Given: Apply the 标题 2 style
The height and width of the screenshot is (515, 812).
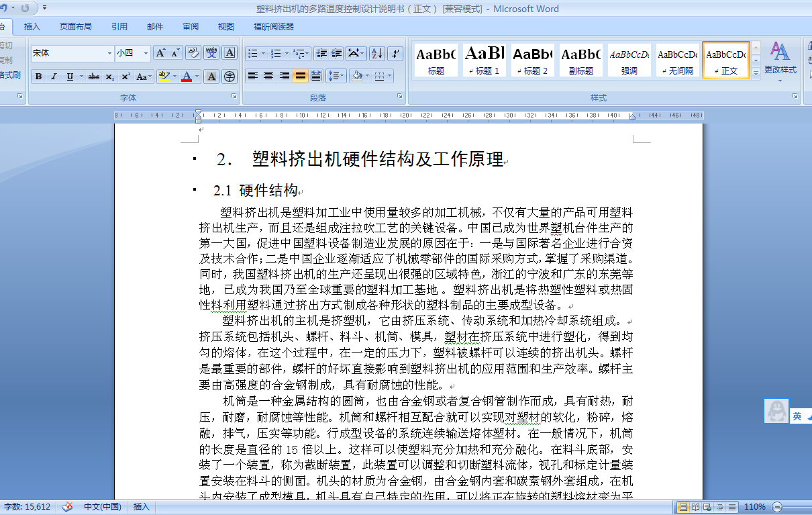Looking at the screenshot, I should click(x=533, y=60).
